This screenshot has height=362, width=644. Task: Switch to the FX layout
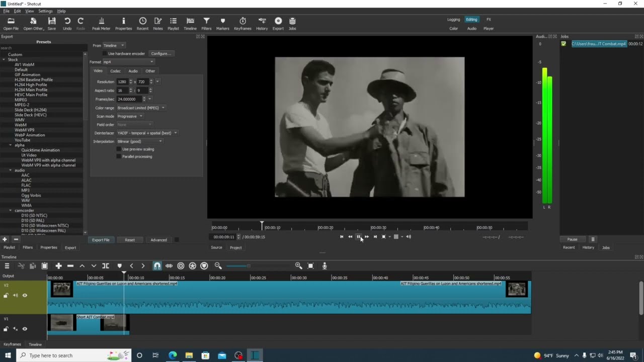[489, 20]
